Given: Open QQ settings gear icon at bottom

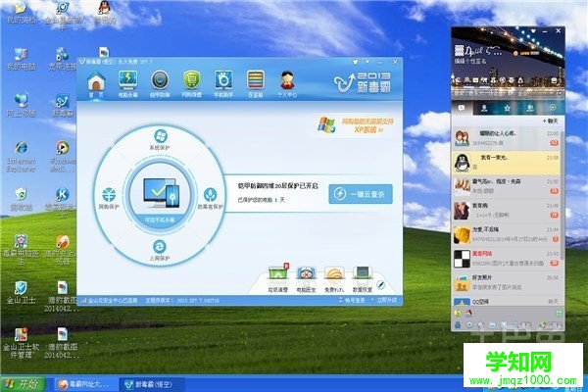Looking at the screenshot, I should 469,325.
